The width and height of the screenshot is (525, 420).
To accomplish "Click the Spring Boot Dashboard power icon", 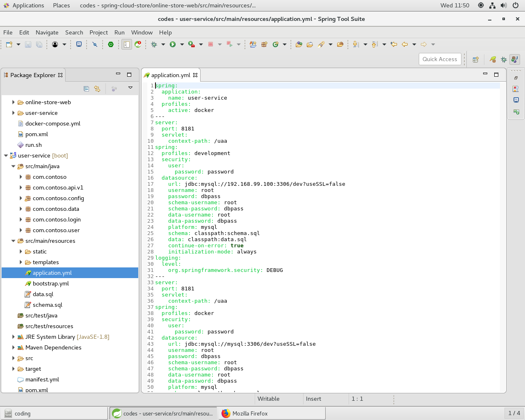I will pos(111,44).
